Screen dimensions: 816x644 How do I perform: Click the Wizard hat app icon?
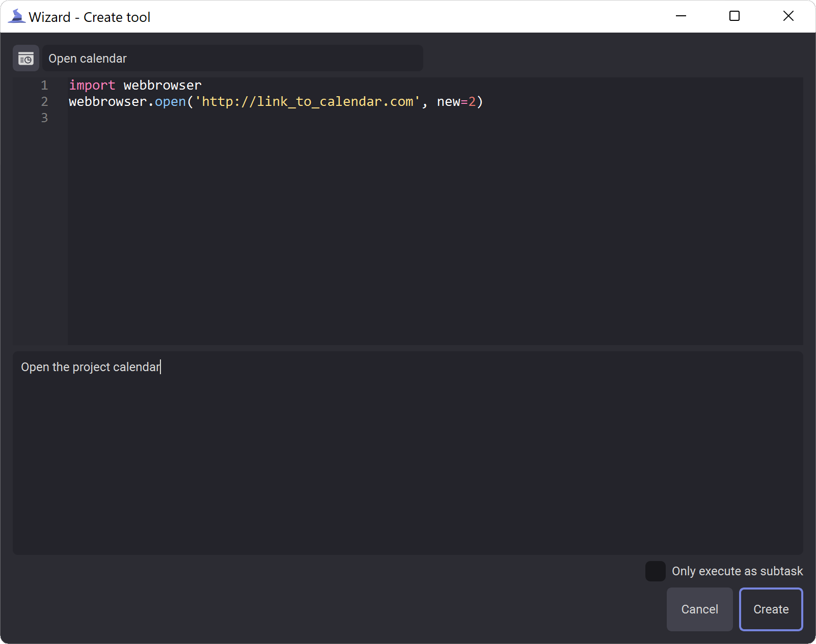16,17
